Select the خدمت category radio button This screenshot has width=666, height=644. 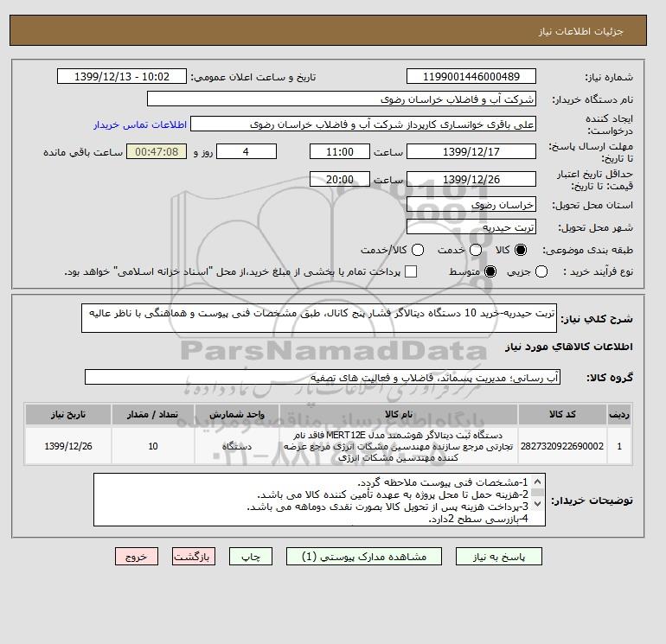click(476, 250)
